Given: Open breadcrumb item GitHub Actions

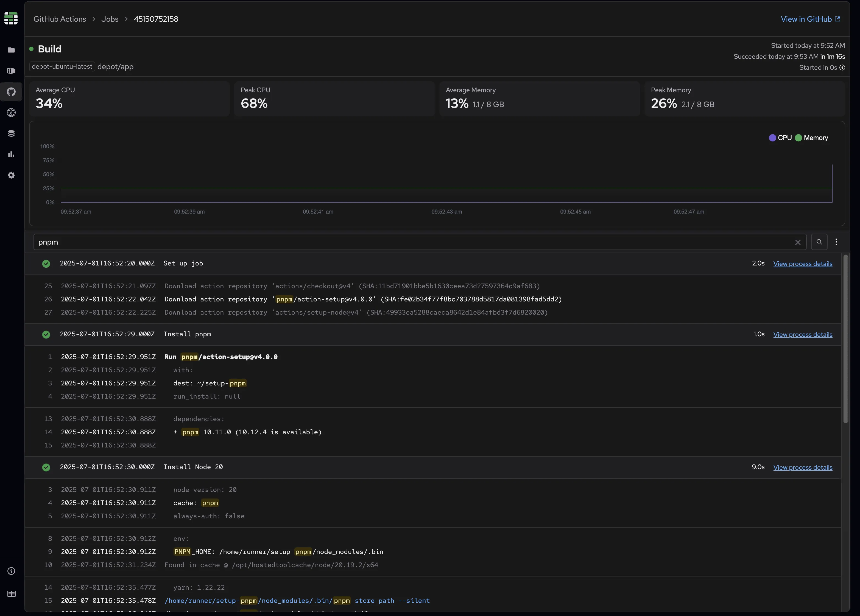Looking at the screenshot, I should [59, 19].
